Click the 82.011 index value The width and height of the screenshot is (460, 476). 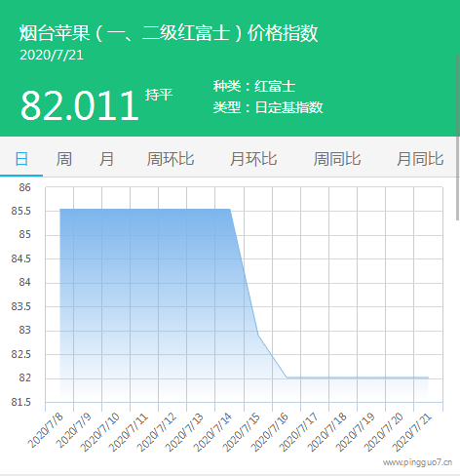pos(80,105)
